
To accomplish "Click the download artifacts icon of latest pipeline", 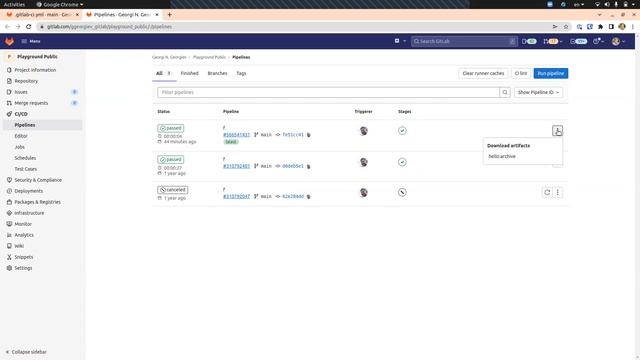I will [x=558, y=131].
